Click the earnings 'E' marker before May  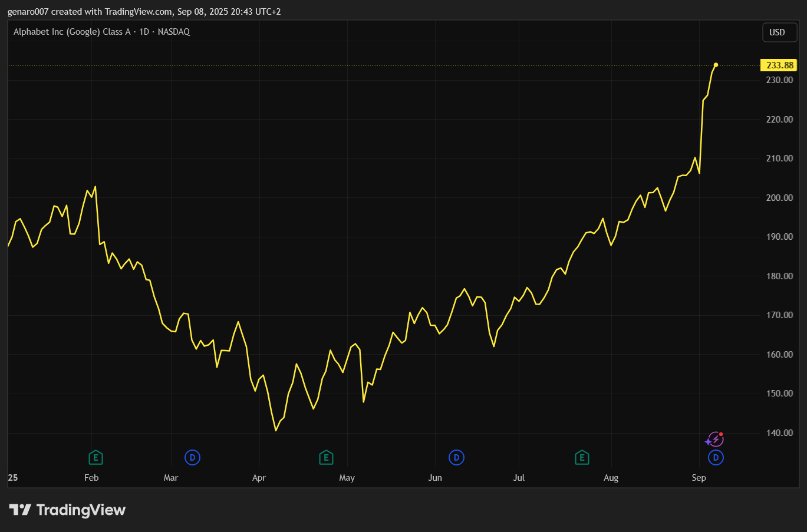(326, 457)
